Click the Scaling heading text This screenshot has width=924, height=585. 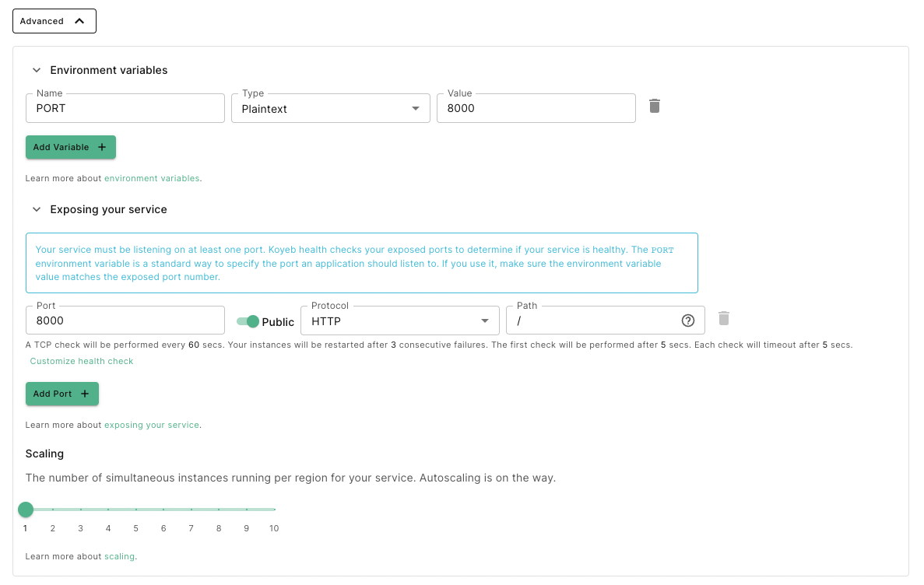tap(44, 454)
